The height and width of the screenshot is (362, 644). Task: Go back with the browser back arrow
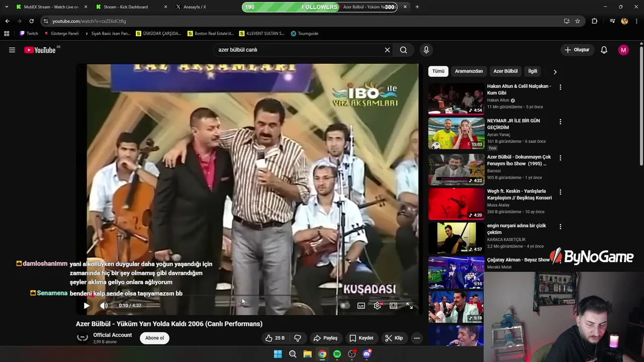7,21
